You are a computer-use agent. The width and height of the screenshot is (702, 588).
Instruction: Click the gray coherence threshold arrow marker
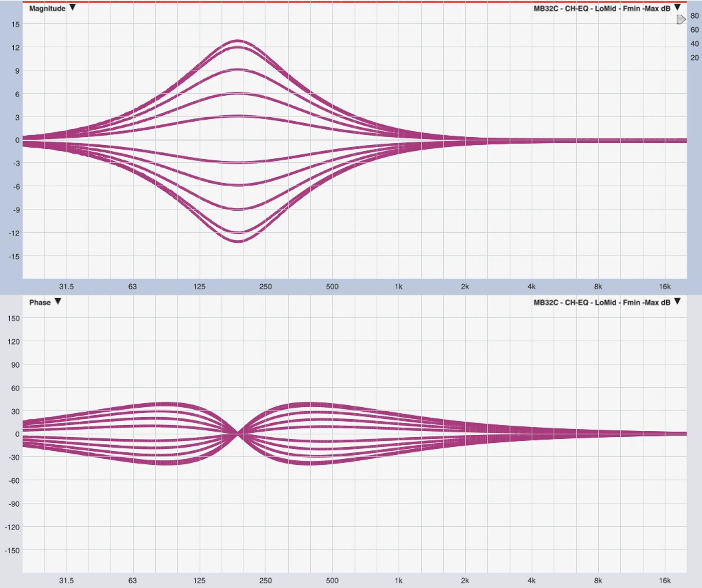pyautogui.click(x=681, y=20)
